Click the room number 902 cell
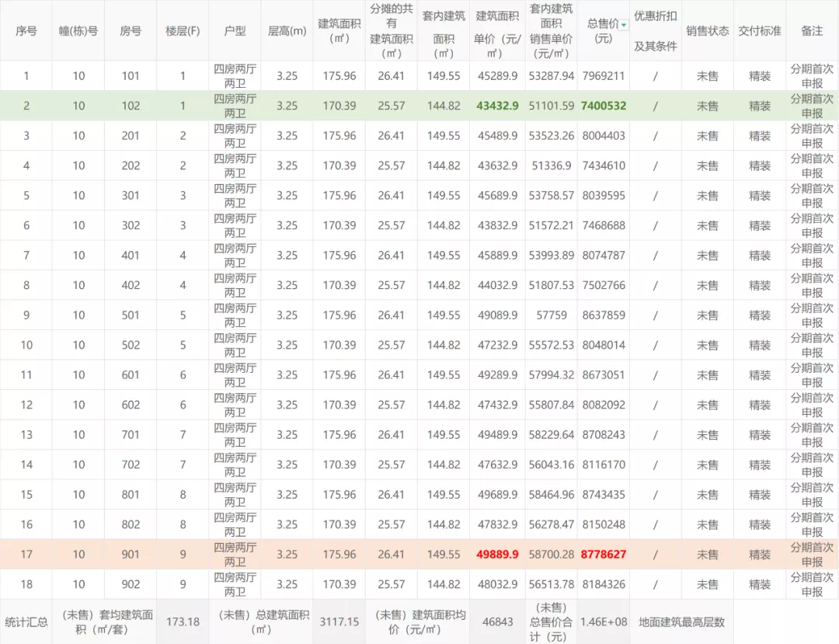The width and height of the screenshot is (839, 644). (131, 584)
